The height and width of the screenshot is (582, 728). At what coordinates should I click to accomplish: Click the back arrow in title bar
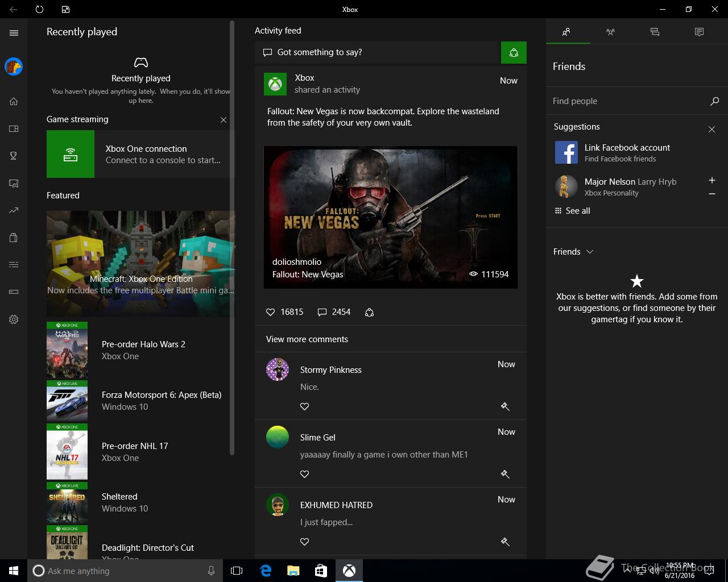(x=14, y=9)
